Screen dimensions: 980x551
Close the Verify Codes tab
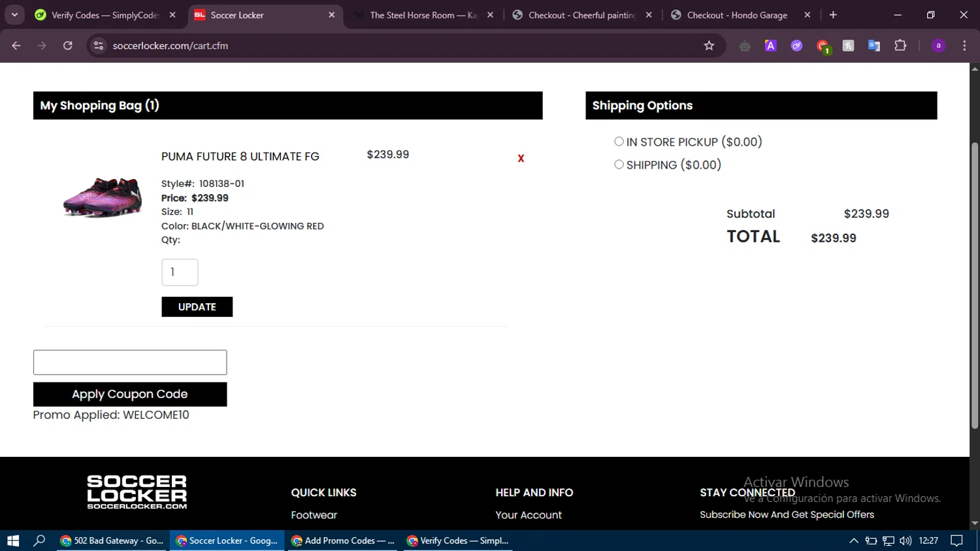pos(172,15)
